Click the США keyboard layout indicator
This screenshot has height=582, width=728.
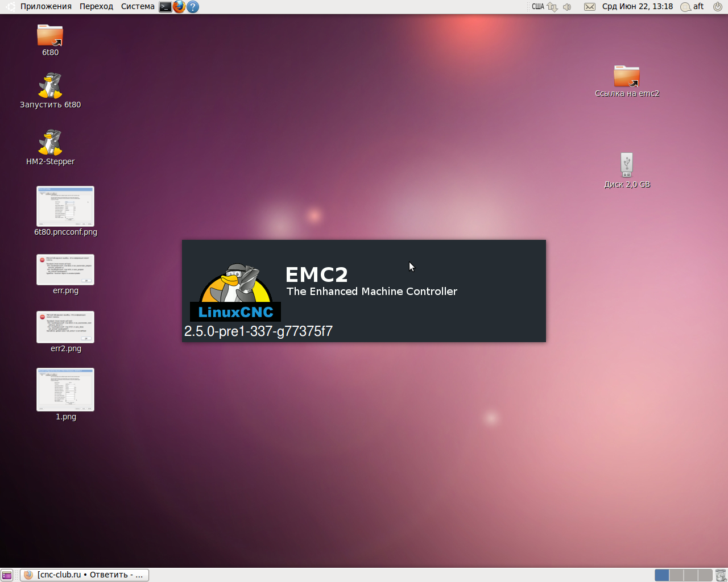(x=537, y=7)
